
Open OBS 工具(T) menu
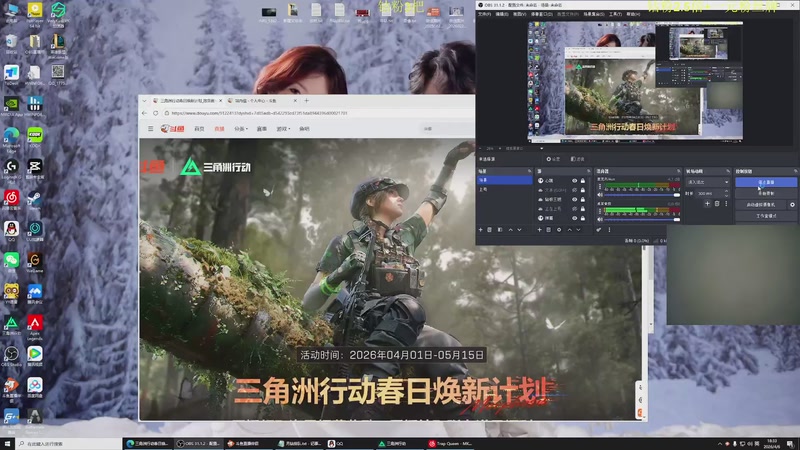615,14
